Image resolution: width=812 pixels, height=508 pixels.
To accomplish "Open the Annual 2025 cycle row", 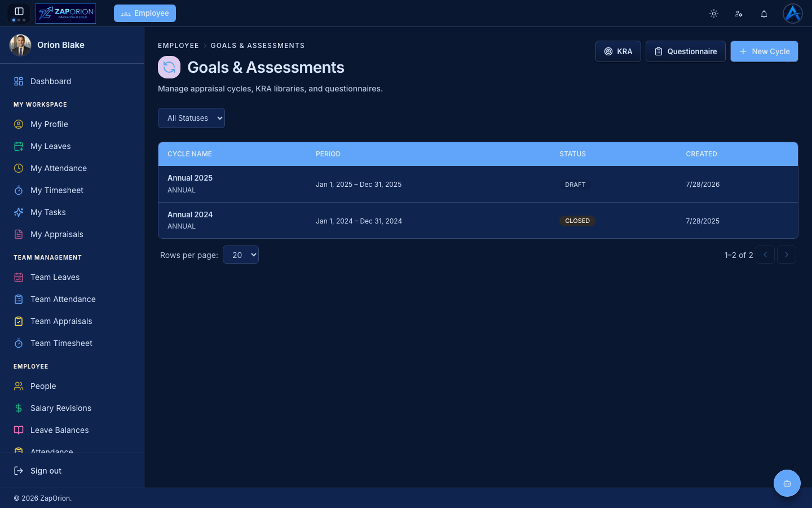I will tap(478, 184).
